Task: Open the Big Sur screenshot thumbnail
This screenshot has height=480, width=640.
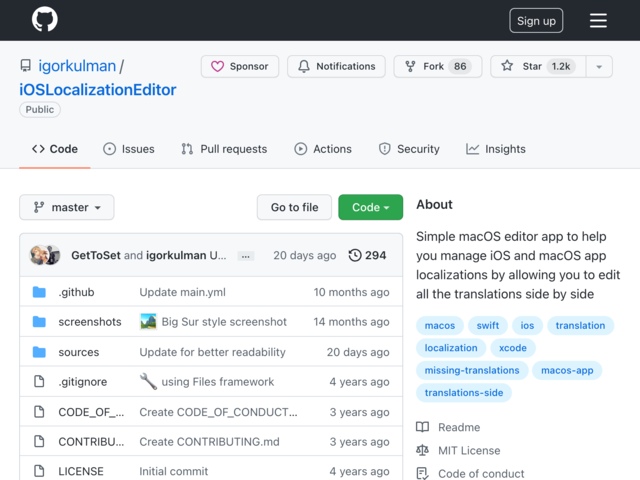Action: pos(148,322)
